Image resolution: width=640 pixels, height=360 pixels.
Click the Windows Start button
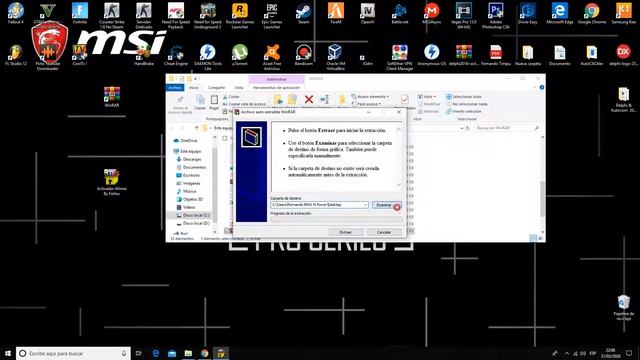point(8,353)
